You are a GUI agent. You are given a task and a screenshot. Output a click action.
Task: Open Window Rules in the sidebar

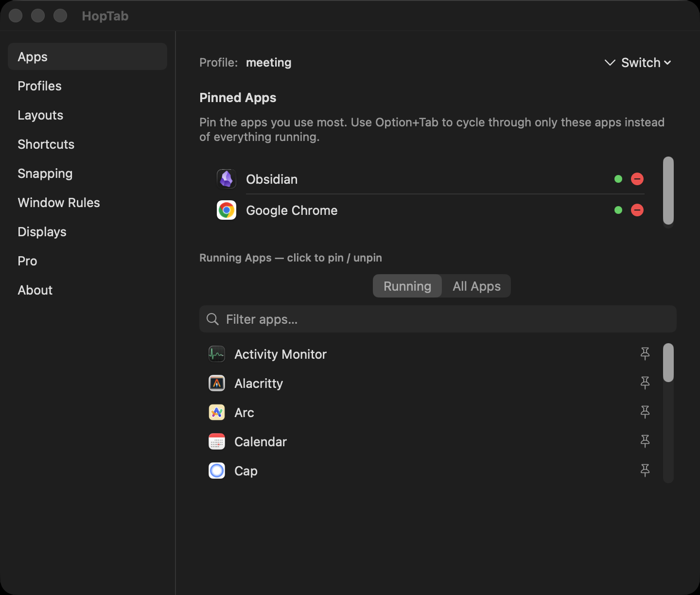(x=87, y=202)
